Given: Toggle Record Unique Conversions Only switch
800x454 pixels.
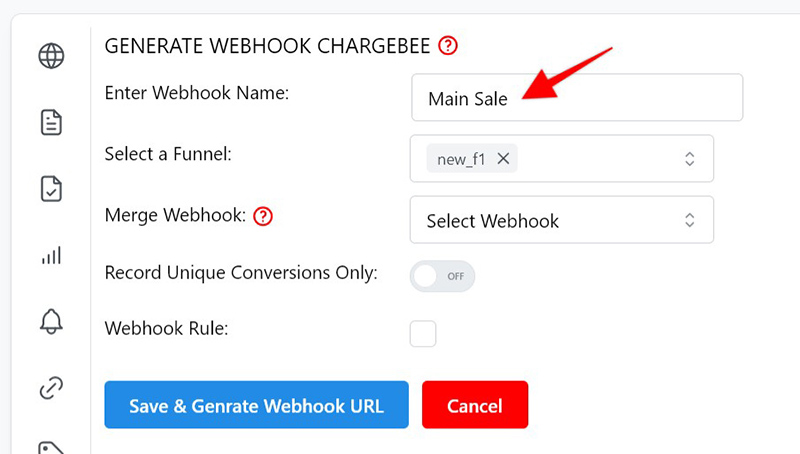Looking at the screenshot, I should click(442, 276).
